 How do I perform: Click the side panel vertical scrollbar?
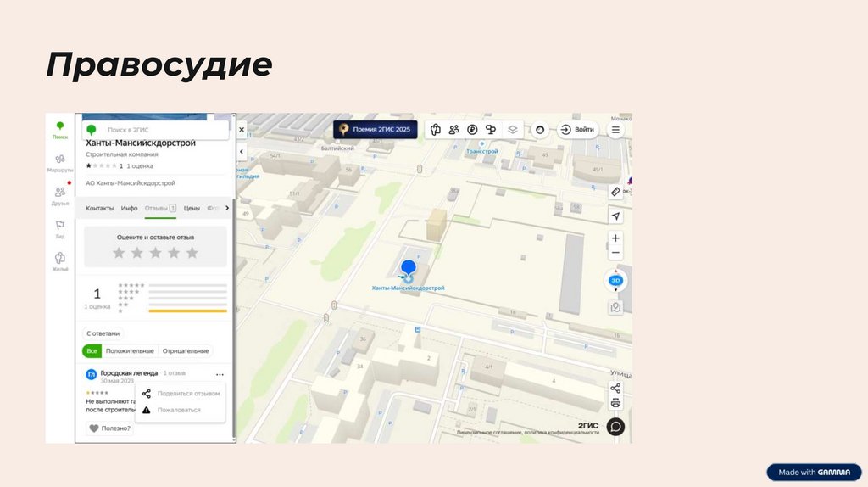pos(234,318)
